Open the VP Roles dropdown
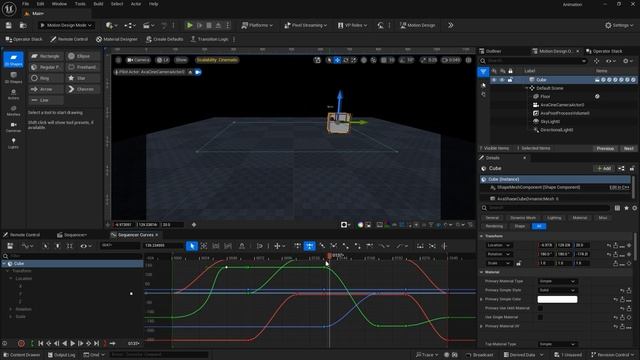The height and width of the screenshot is (360, 640). [352, 25]
